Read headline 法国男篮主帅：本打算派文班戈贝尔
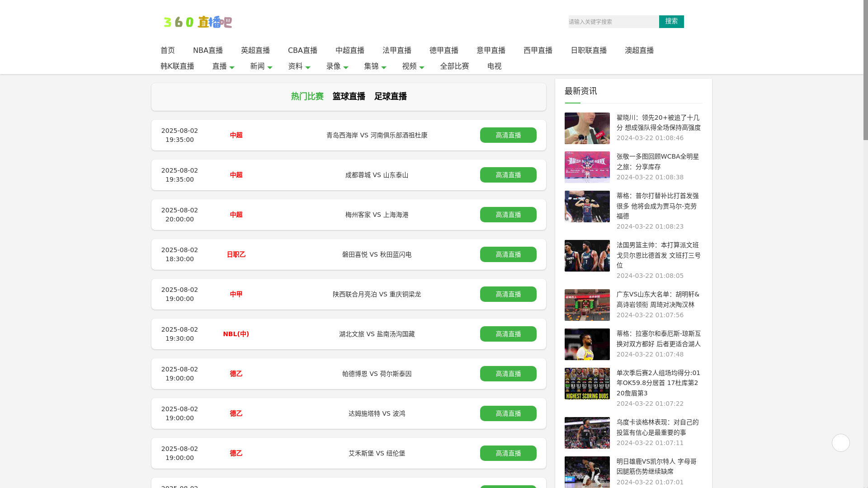Viewport: 868px width, 488px height. coord(659,255)
